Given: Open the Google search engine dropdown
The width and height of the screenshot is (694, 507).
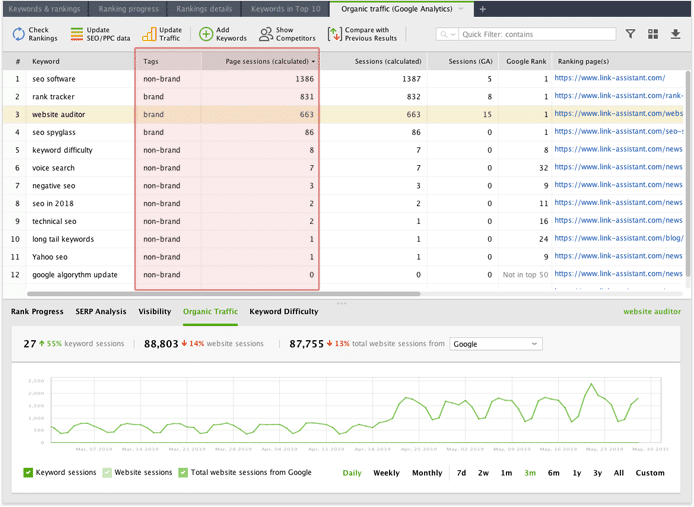Looking at the screenshot, I should 496,344.
